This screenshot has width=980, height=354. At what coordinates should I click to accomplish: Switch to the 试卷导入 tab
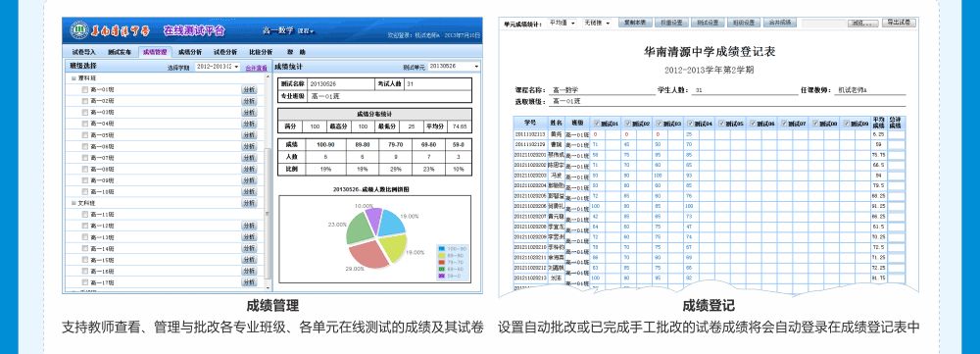click(83, 52)
